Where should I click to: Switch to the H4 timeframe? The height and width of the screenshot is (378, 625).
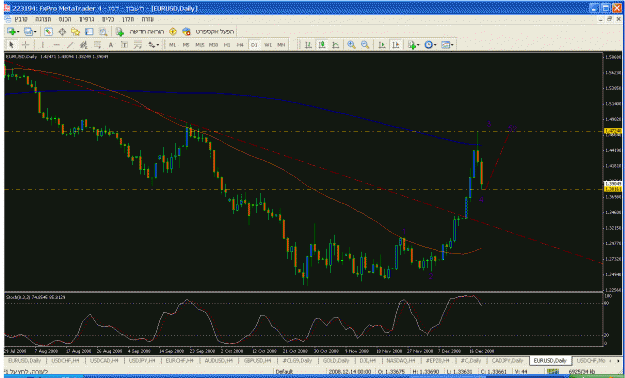click(x=240, y=45)
